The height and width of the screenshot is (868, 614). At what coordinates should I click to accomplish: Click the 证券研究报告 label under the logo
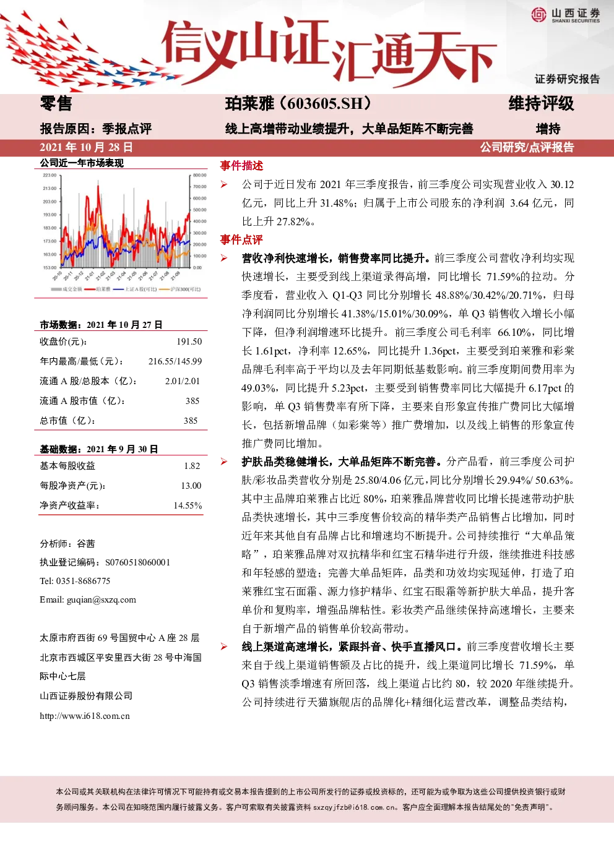click(x=568, y=79)
